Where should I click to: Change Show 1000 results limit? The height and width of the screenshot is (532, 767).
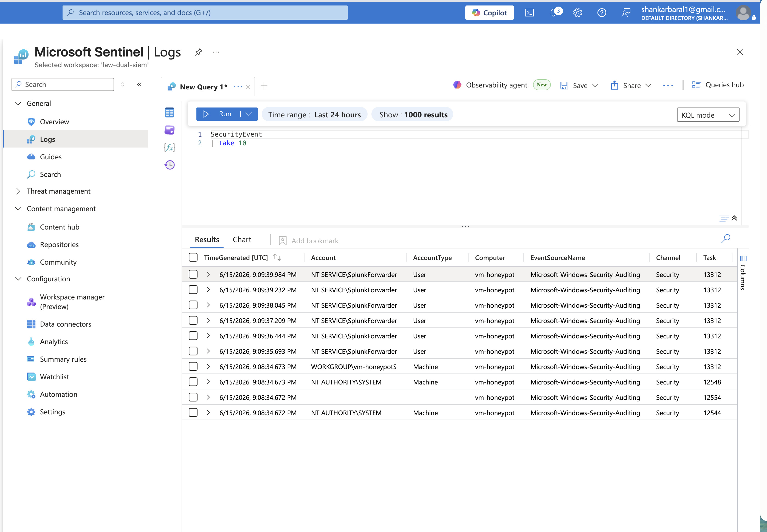click(413, 115)
